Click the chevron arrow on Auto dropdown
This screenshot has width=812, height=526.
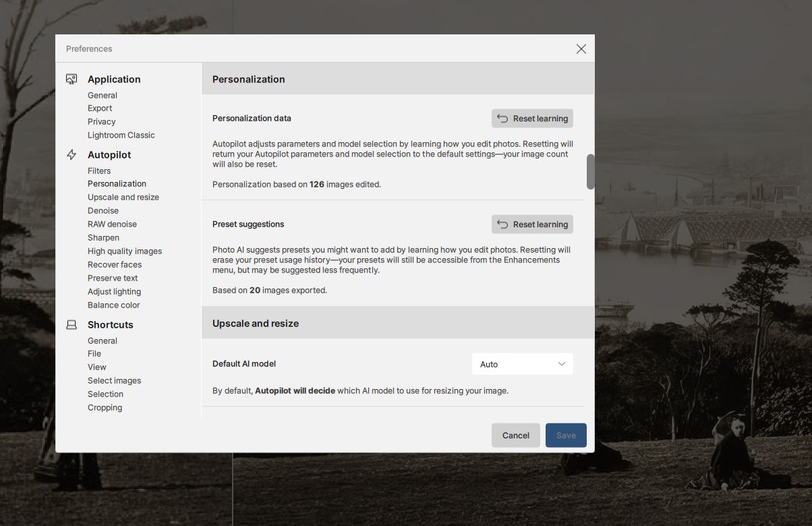(561, 364)
